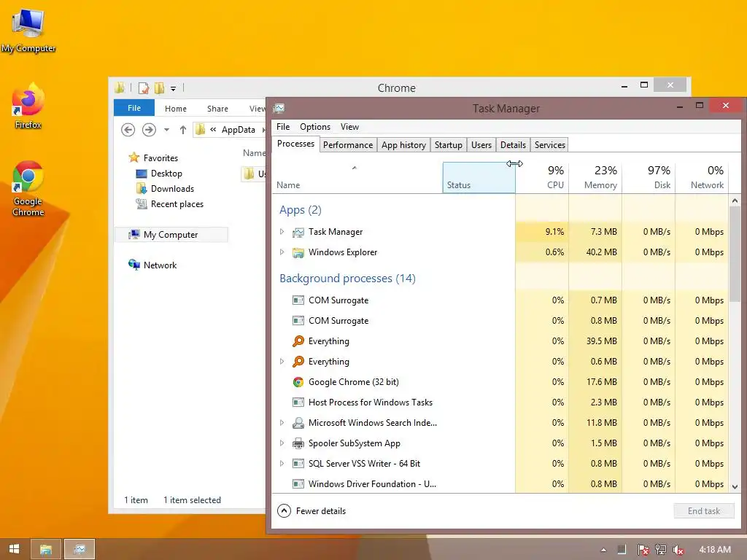Click the Up arrow in Explorer window
The width and height of the screenshot is (747, 560).
coord(183,130)
